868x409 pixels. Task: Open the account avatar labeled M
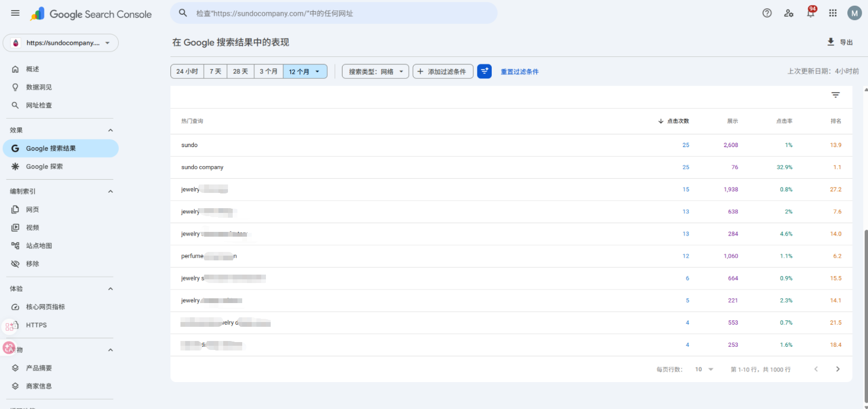point(854,13)
